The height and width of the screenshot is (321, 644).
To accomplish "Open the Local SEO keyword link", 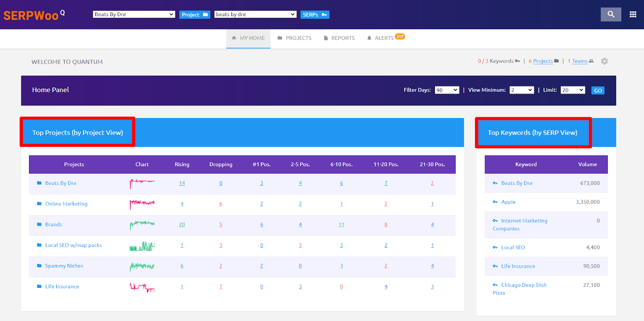I will [513, 248].
